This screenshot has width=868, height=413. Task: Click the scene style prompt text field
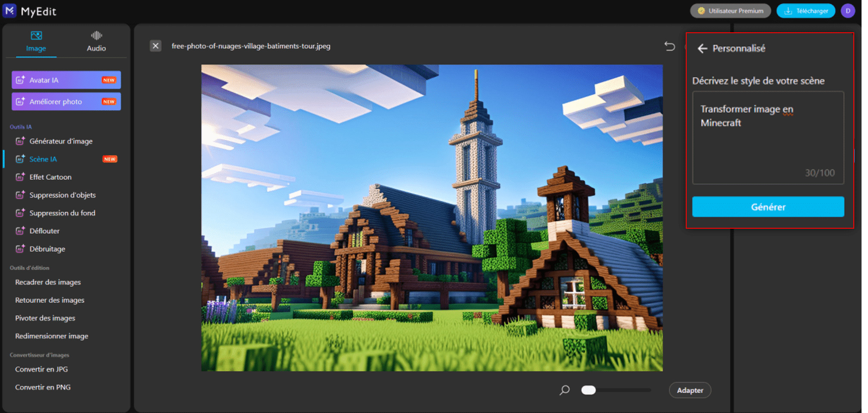point(768,138)
